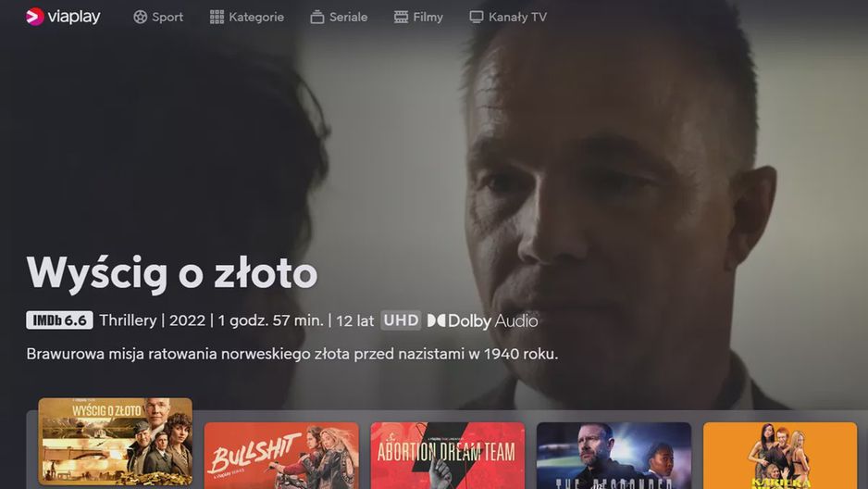The height and width of the screenshot is (489, 868).
Task: Click the IMDb 6.6 rating badge
Action: click(x=59, y=320)
